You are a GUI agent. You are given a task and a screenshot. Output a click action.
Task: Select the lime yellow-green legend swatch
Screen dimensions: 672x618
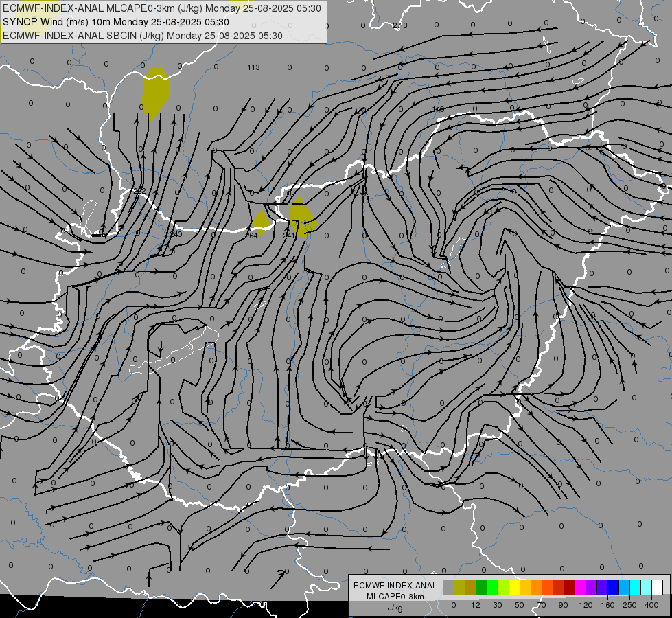(x=504, y=587)
